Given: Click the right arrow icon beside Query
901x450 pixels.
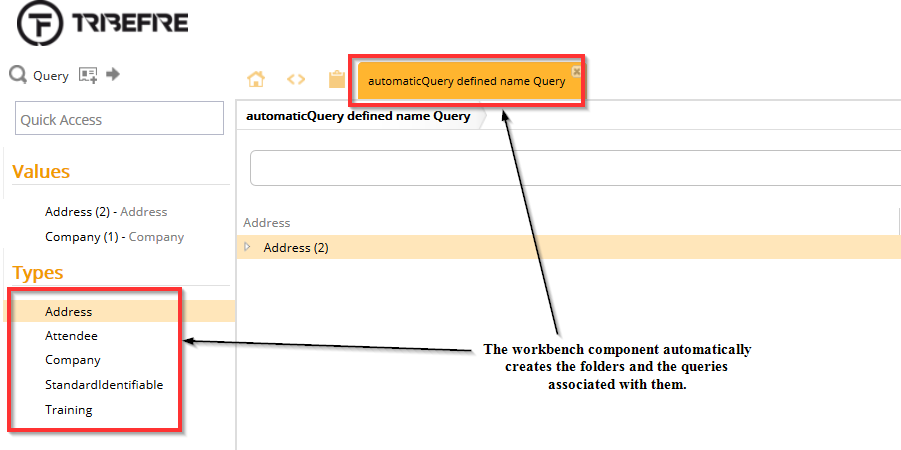Looking at the screenshot, I should click(113, 74).
